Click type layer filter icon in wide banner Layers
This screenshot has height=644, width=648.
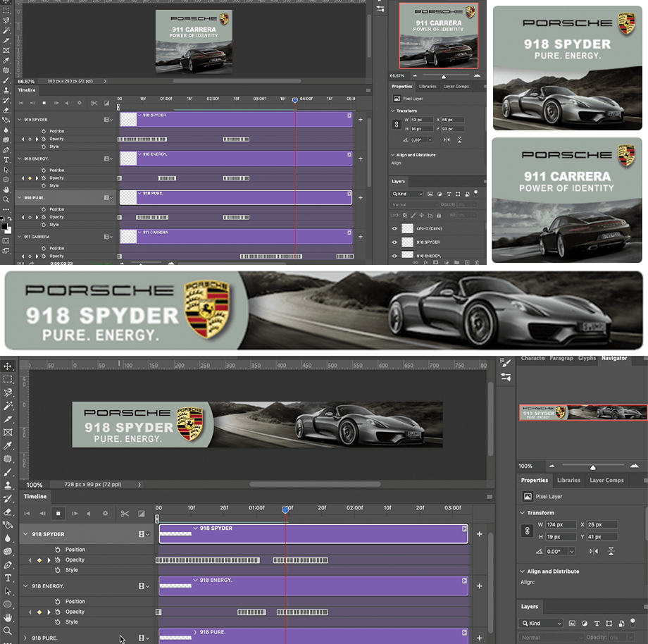coord(597,624)
